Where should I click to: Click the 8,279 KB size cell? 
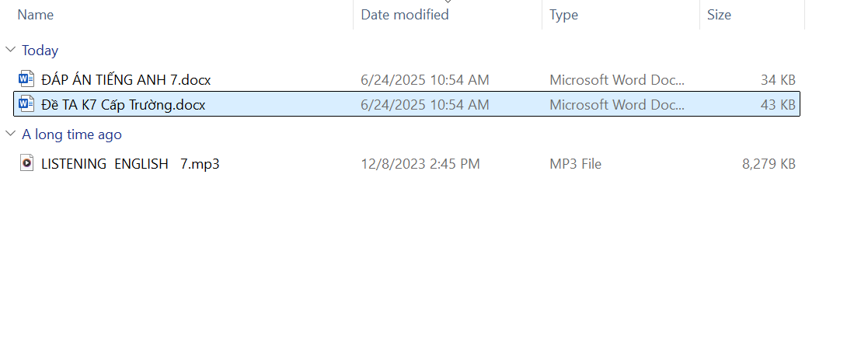coord(769,164)
